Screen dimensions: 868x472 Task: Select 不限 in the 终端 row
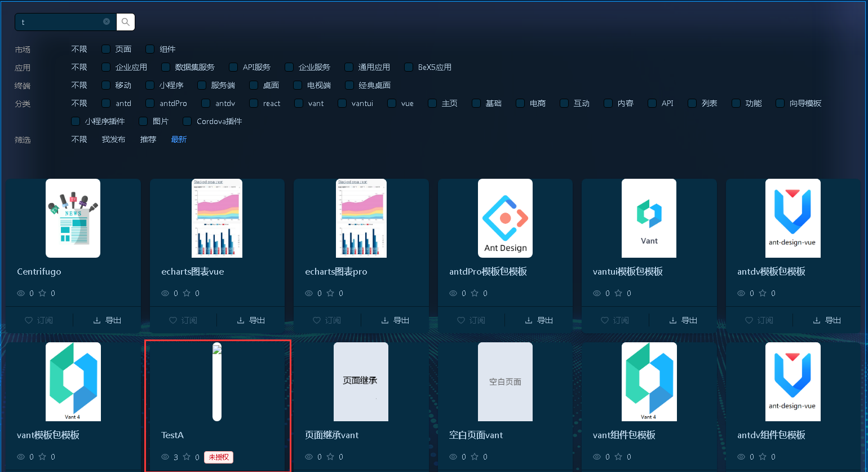(x=79, y=85)
